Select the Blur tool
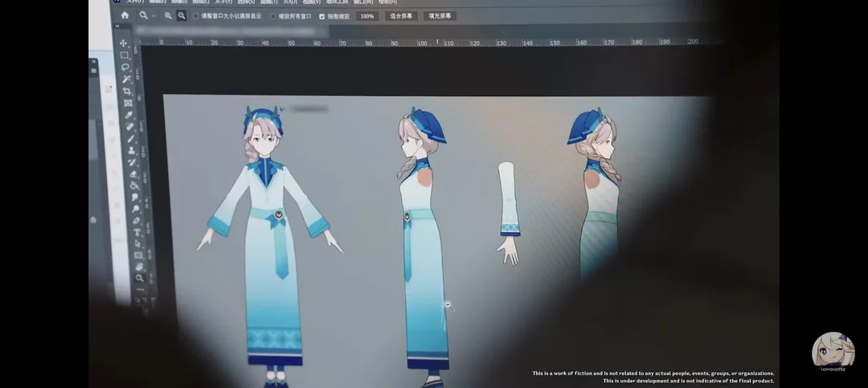The height and width of the screenshot is (388, 868). point(135,197)
